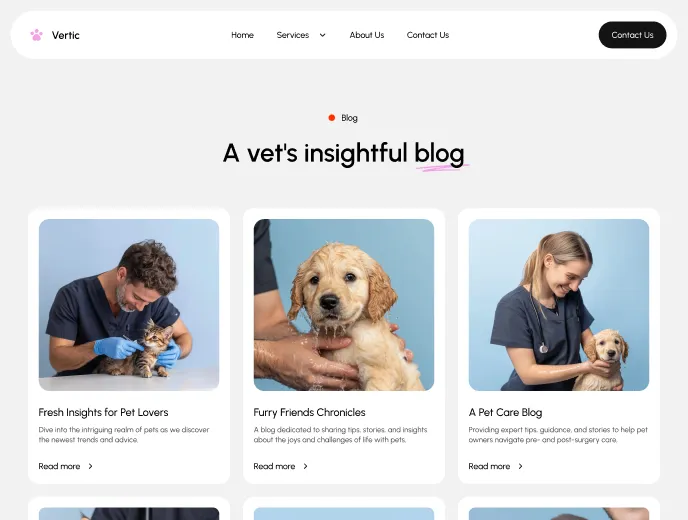Click arrow icon beside Pet Care Read more
The image size is (688, 520).
pyautogui.click(x=520, y=466)
